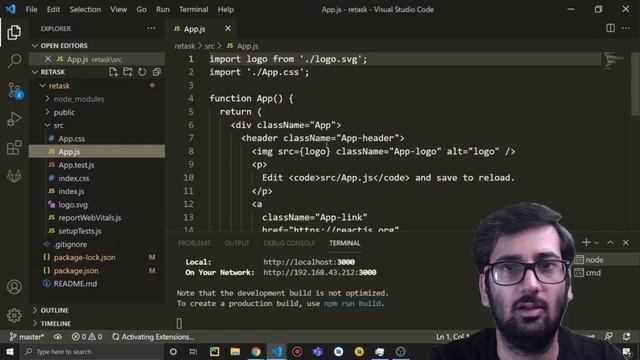Open the Edit menu
The height and width of the screenshot is (360, 640).
coord(53,9)
